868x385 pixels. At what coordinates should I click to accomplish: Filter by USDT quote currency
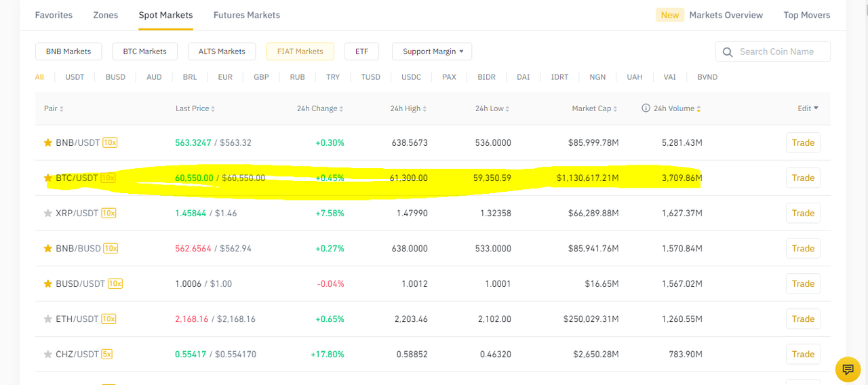pos(75,77)
